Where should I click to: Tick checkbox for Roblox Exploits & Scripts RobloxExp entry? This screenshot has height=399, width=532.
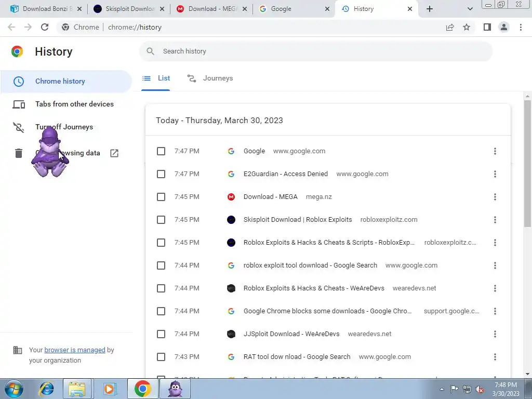point(161,243)
